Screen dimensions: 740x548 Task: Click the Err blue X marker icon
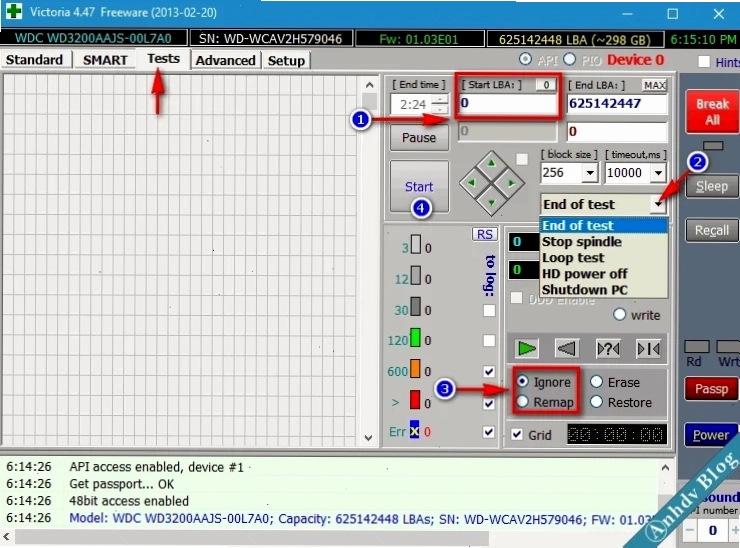414,431
